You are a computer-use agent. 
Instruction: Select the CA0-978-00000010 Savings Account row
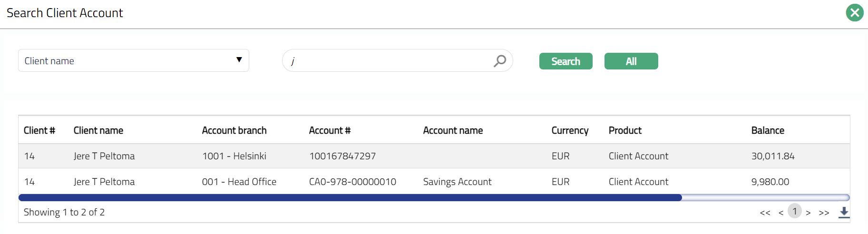pyautogui.click(x=352, y=182)
